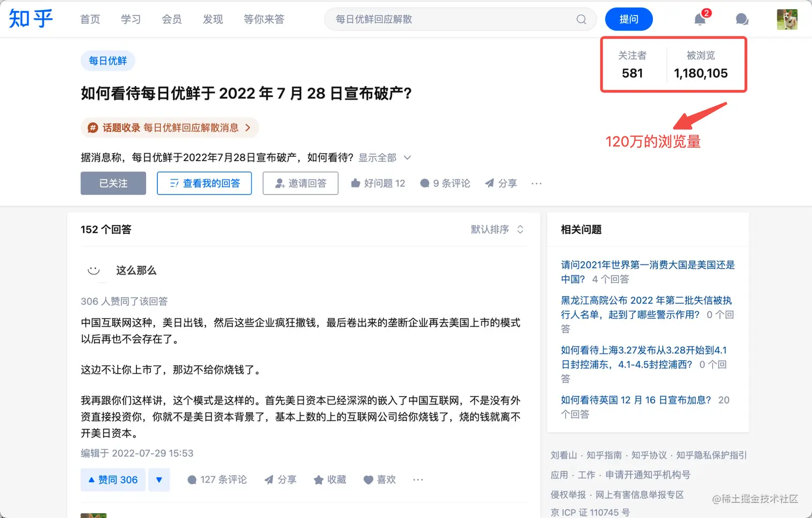This screenshot has width=812, height=518.
Task: Open 工作 footer link
Action: coord(586,475)
